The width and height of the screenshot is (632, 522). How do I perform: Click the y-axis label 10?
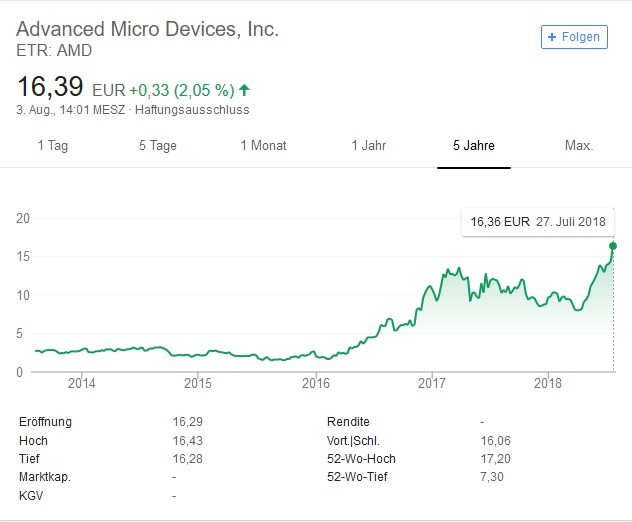[23, 295]
